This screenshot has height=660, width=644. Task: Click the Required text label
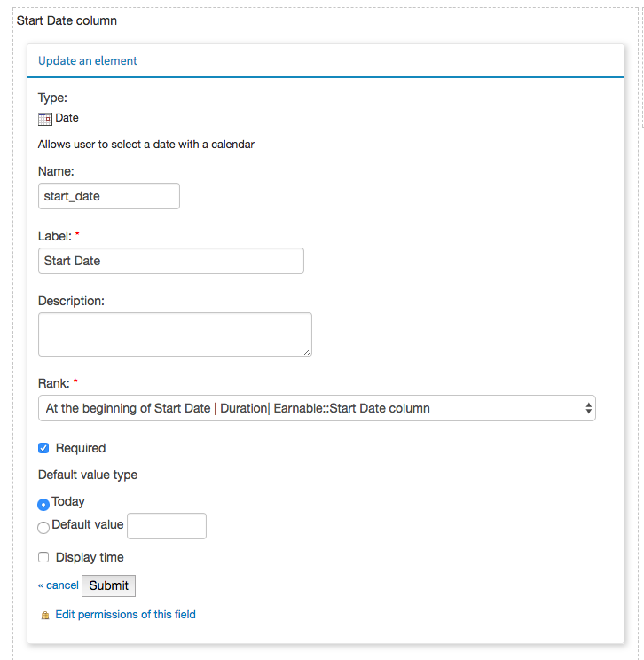pos(81,448)
